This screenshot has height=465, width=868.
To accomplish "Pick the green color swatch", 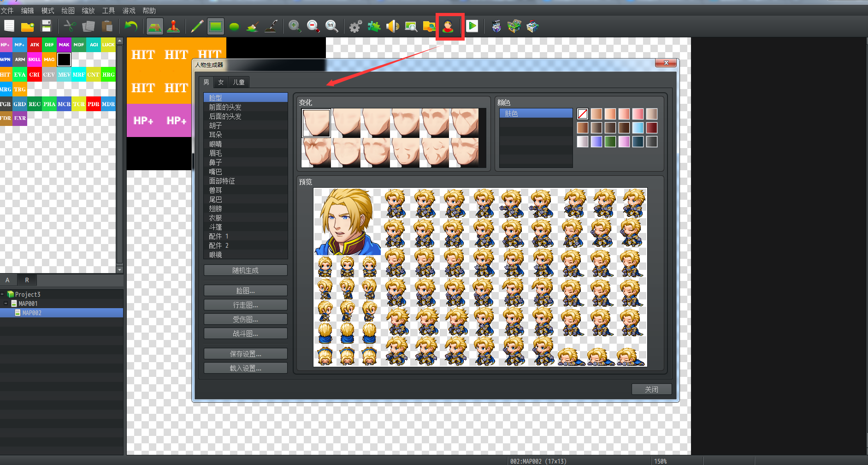I will click(610, 142).
